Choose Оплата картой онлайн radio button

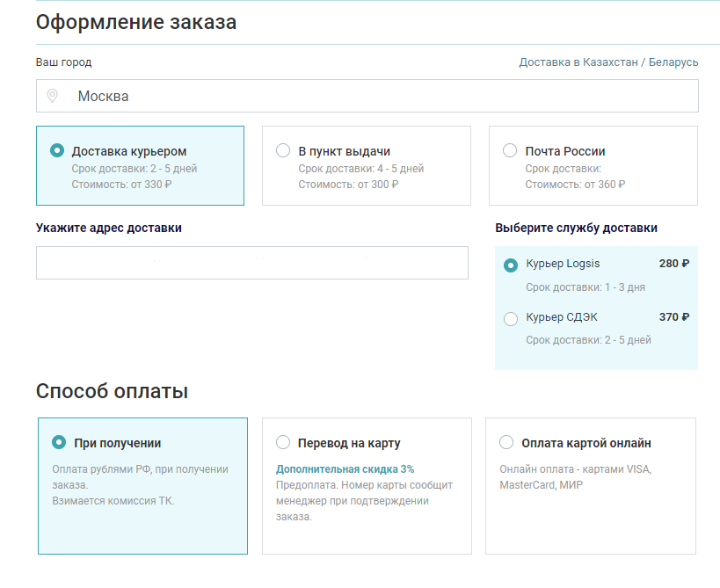506,442
